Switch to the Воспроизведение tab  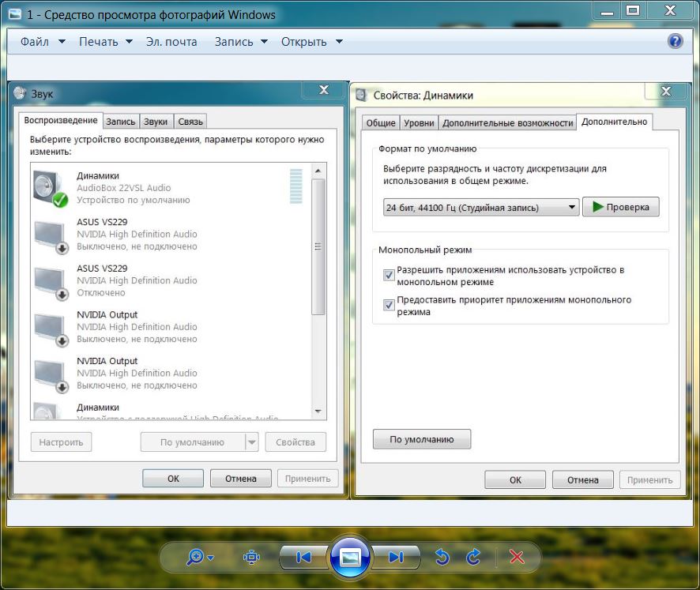pyautogui.click(x=61, y=120)
